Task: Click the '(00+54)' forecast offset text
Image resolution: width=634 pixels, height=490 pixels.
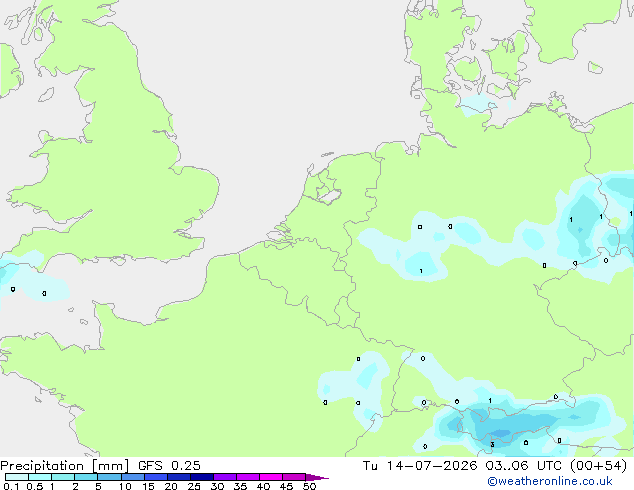Action: point(598,466)
